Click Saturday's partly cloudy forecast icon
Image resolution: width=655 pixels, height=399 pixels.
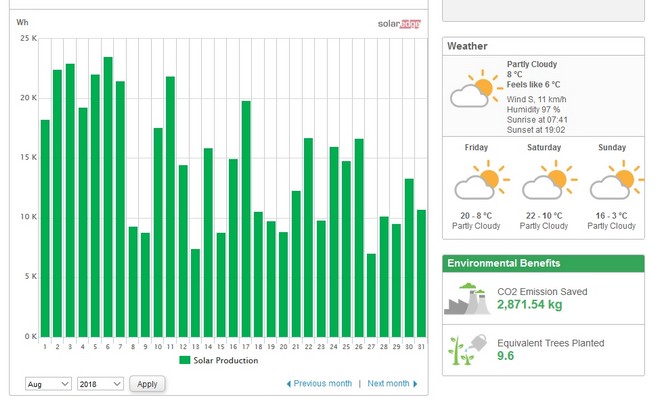click(x=550, y=180)
